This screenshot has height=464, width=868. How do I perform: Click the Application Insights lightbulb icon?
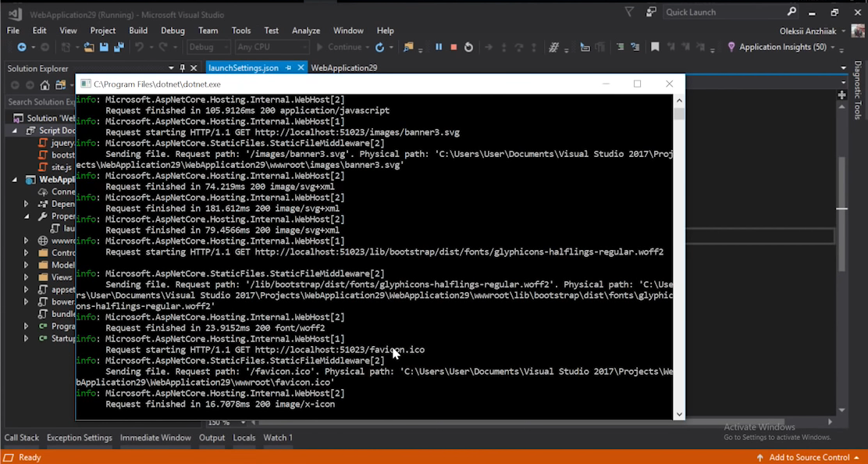731,48
